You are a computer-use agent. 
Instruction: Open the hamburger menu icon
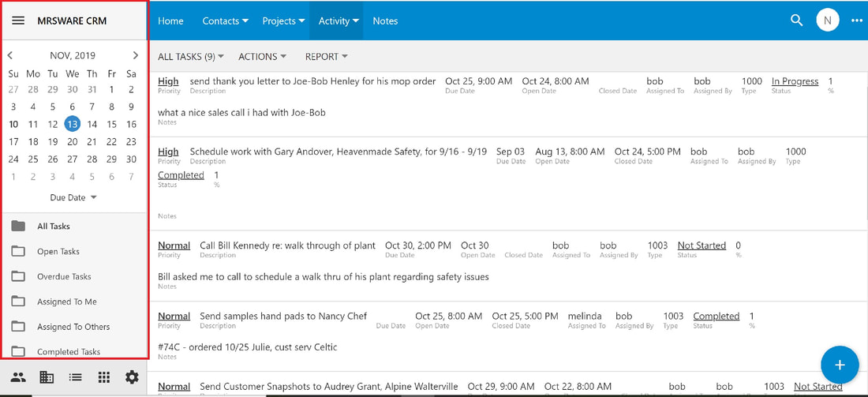pos(18,21)
